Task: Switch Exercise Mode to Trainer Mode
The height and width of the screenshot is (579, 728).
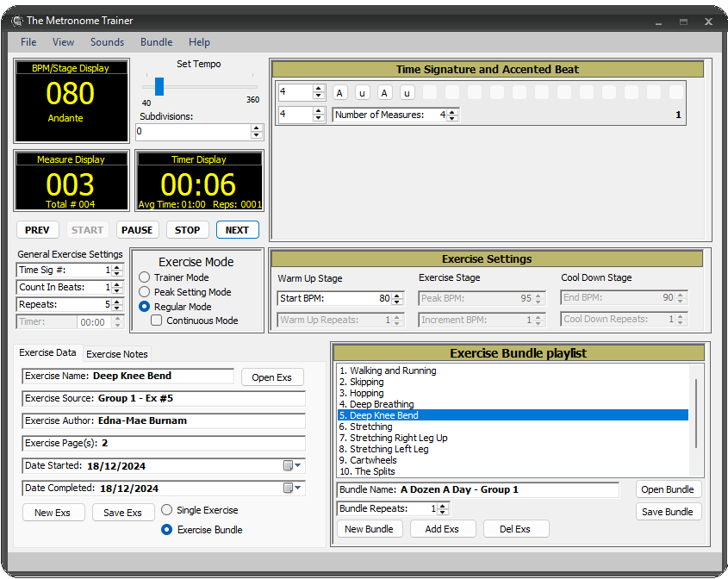Action: pos(143,276)
